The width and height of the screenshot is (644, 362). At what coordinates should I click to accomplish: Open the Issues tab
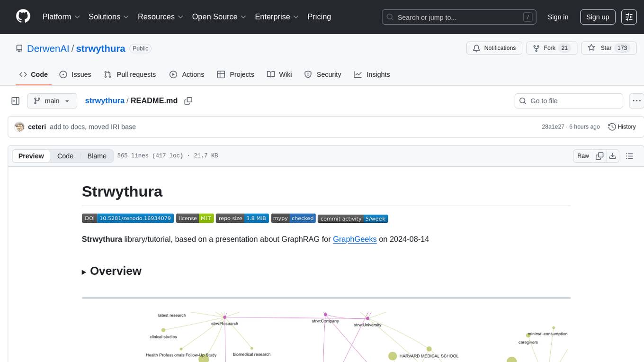pos(75,74)
